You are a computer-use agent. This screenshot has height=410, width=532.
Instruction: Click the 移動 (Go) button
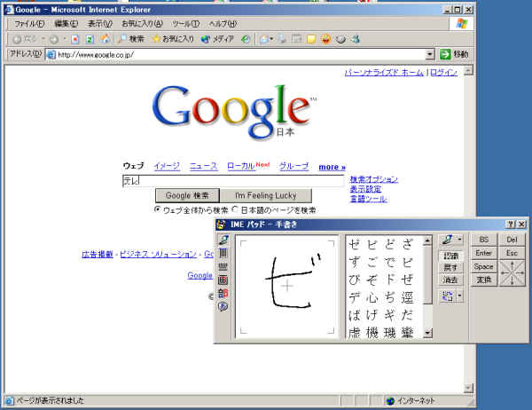(455, 54)
